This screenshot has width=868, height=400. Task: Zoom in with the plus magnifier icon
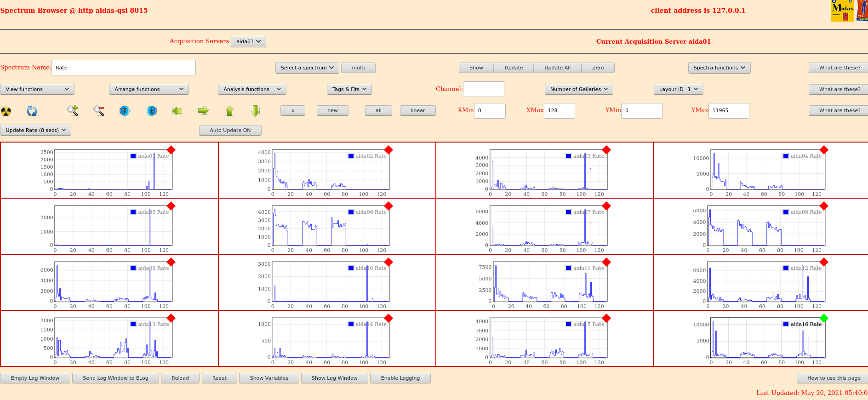tap(73, 110)
